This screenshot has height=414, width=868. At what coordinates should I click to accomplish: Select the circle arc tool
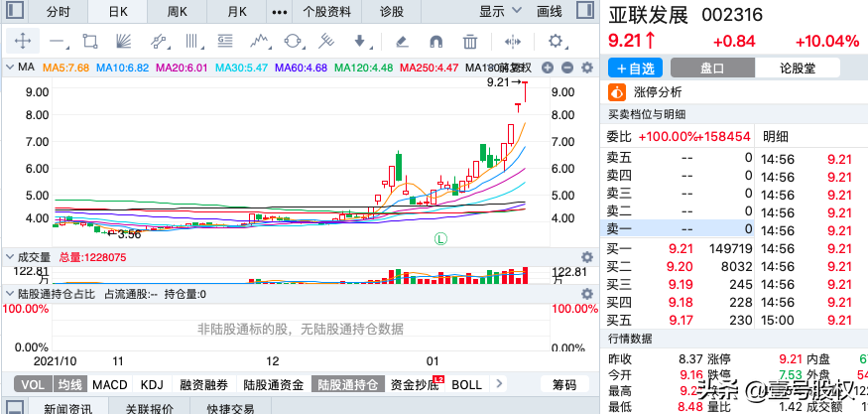293,41
